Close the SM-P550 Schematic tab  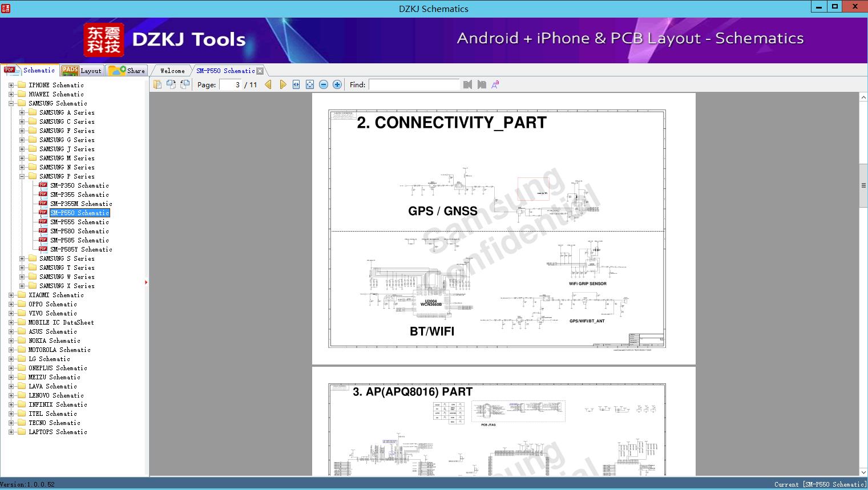[260, 71]
